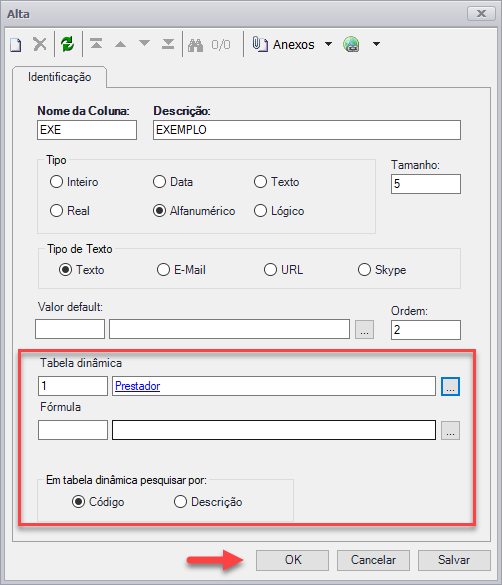Go to previous record up arrow
Image resolution: width=502 pixels, height=585 pixels.
120,44
